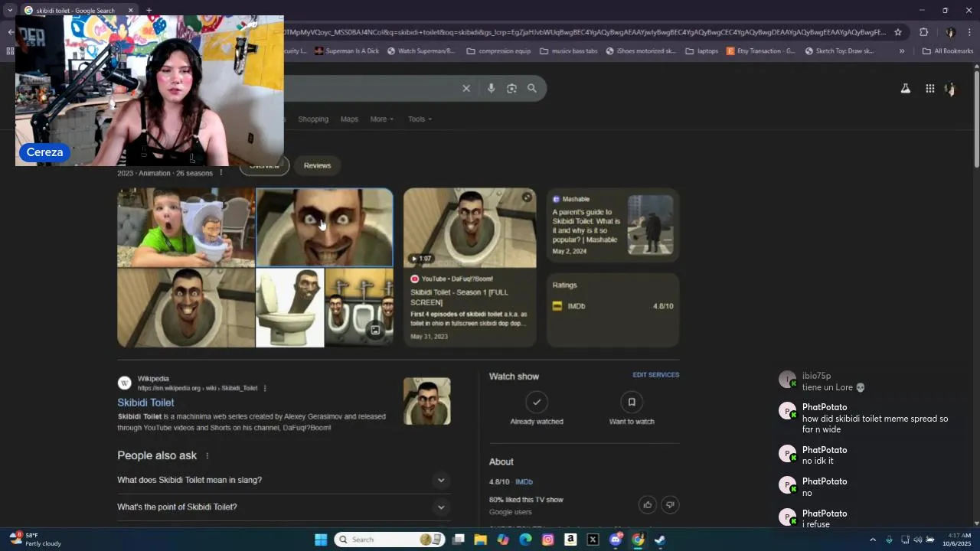Click the Windows taskbar search box
The height and width of the screenshot is (551, 980).
pos(390,540)
